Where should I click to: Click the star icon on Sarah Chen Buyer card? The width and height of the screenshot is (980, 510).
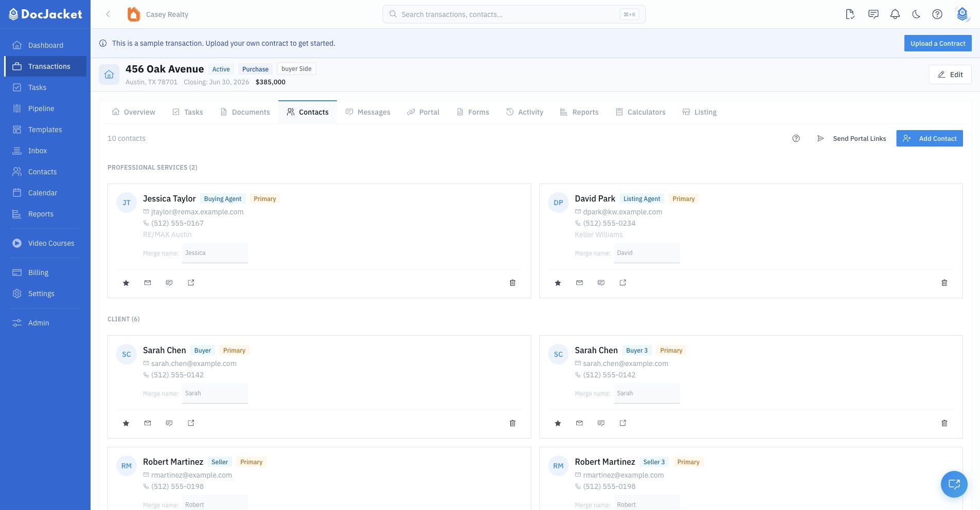pos(126,423)
